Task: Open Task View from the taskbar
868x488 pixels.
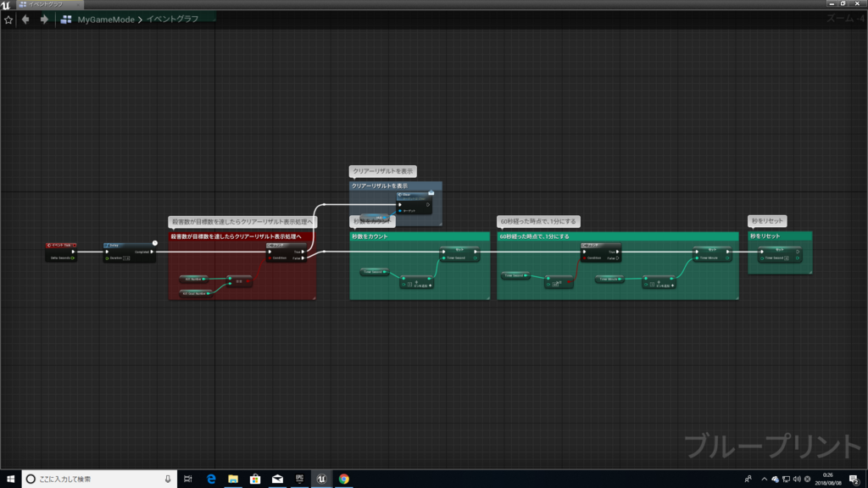Action: coord(187,479)
